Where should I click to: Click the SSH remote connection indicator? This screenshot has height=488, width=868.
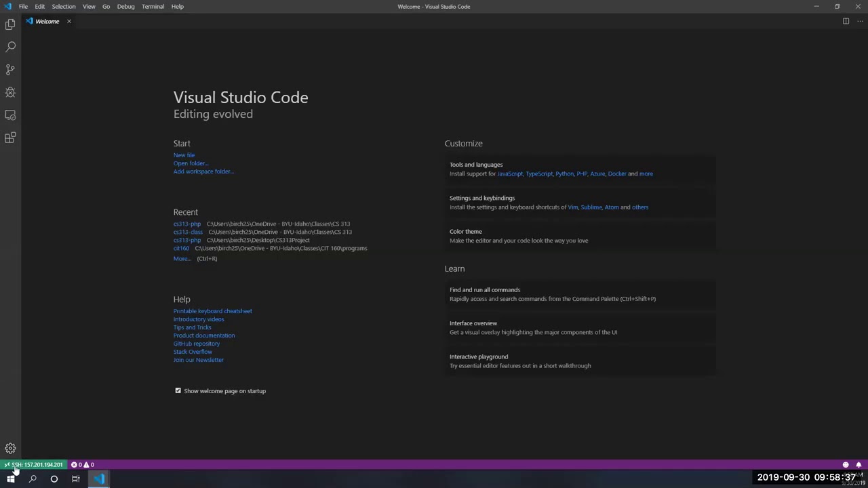click(33, 465)
